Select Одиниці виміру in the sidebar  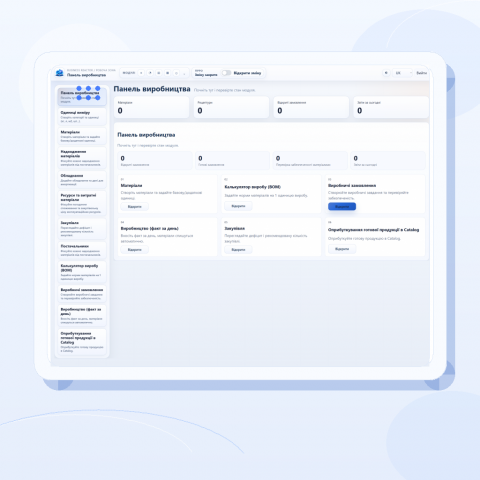pos(82,116)
